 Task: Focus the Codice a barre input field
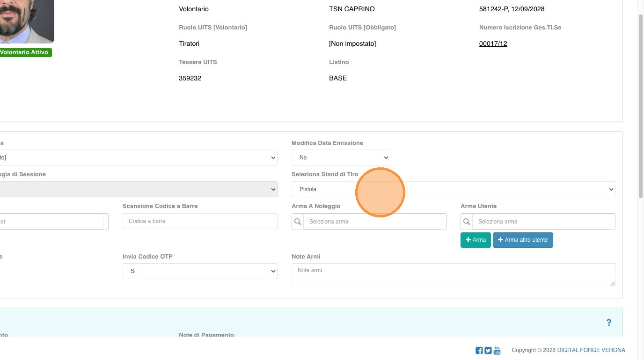tap(200, 221)
